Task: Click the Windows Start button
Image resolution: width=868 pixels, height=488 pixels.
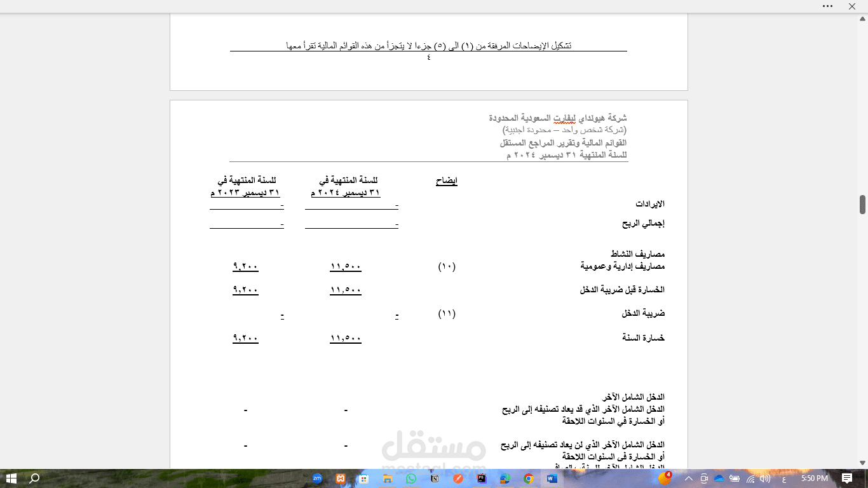Action: pos(11,478)
